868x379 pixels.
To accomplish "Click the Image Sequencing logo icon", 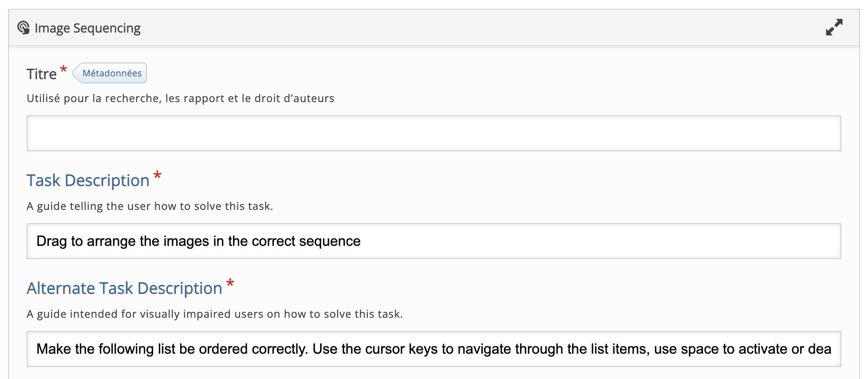I will [24, 28].
